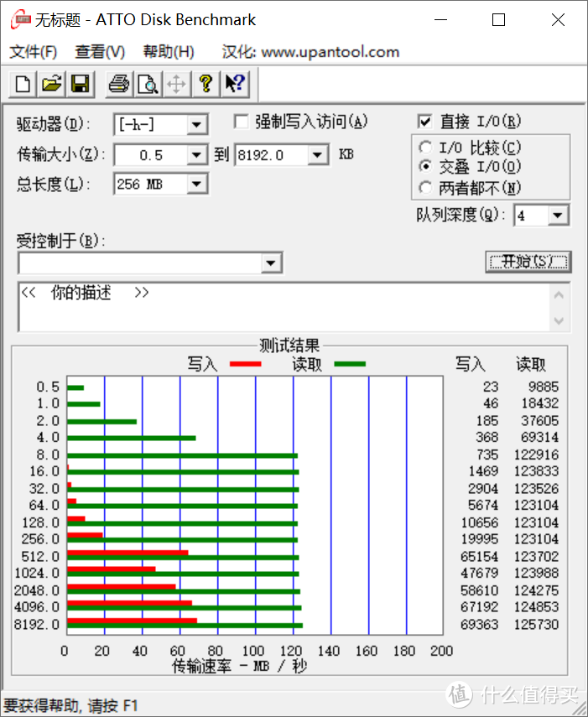Save results with the floppy disk icon

tap(81, 84)
